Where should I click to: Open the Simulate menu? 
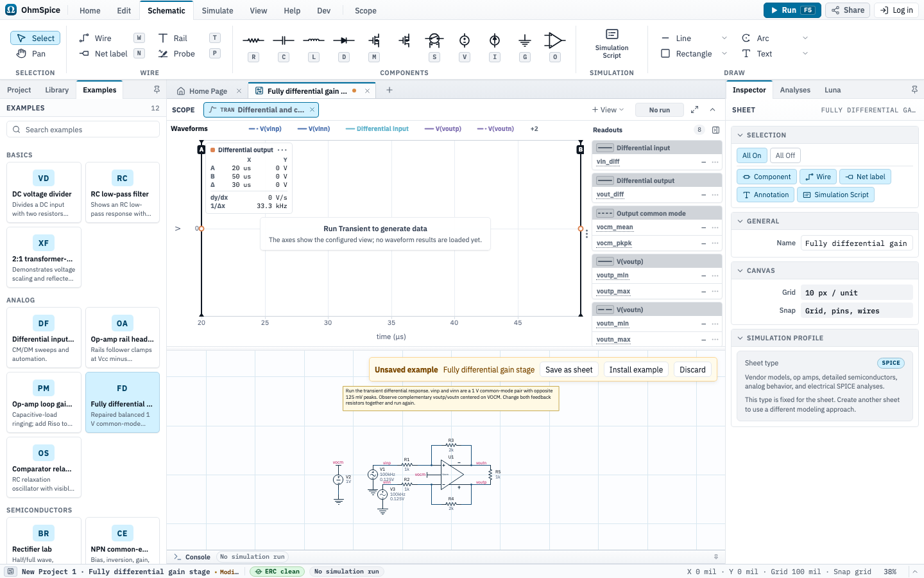[x=218, y=11]
